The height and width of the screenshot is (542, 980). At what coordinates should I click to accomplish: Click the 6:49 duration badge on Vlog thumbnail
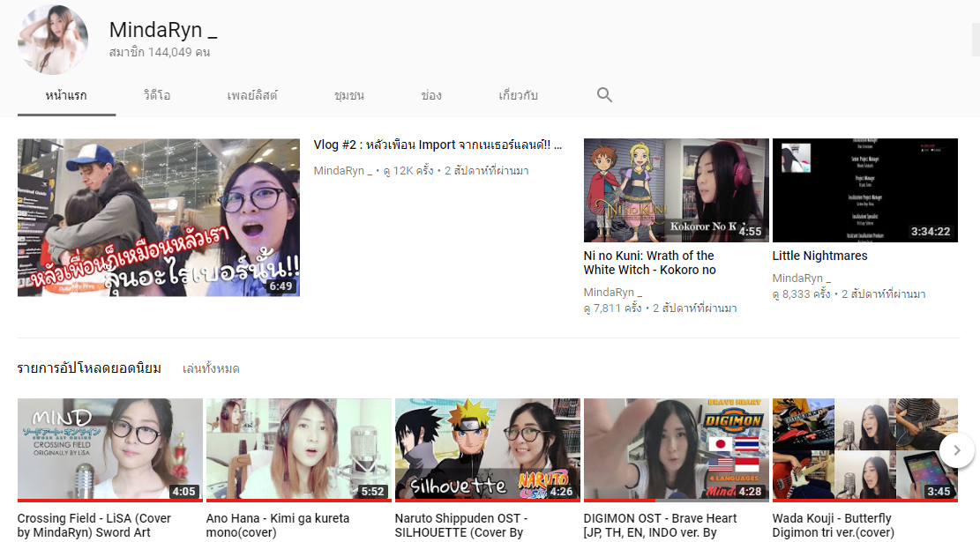[281, 286]
